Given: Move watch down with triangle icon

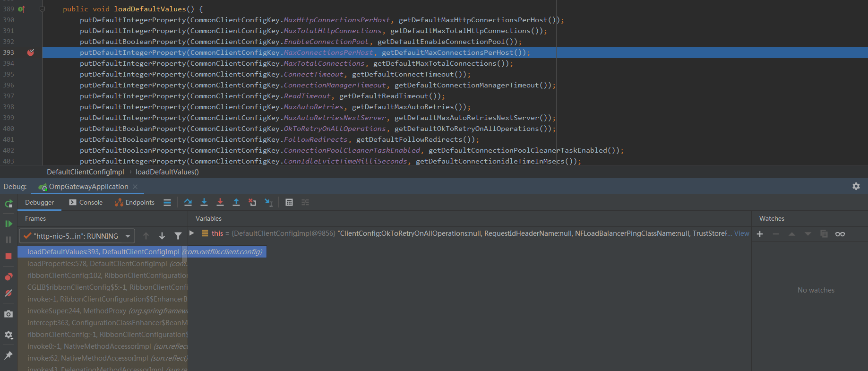Looking at the screenshot, I should click(808, 234).
